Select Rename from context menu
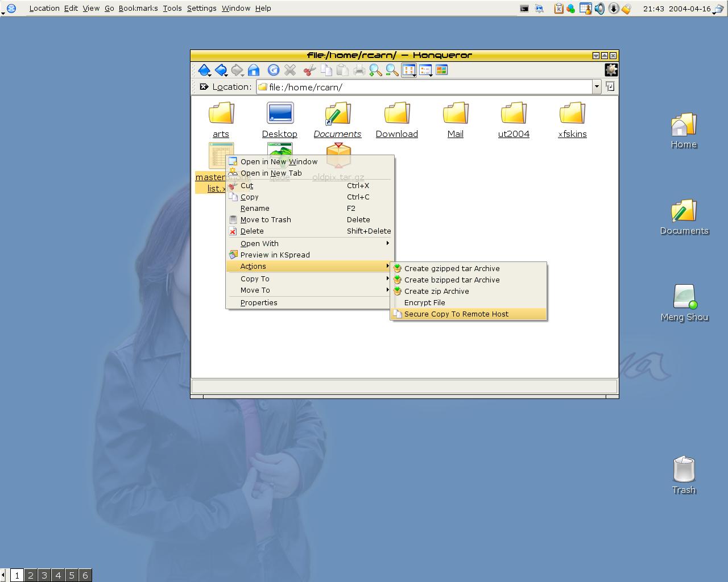728x582 pixels. pyautogui.click(x=309, y=208)
